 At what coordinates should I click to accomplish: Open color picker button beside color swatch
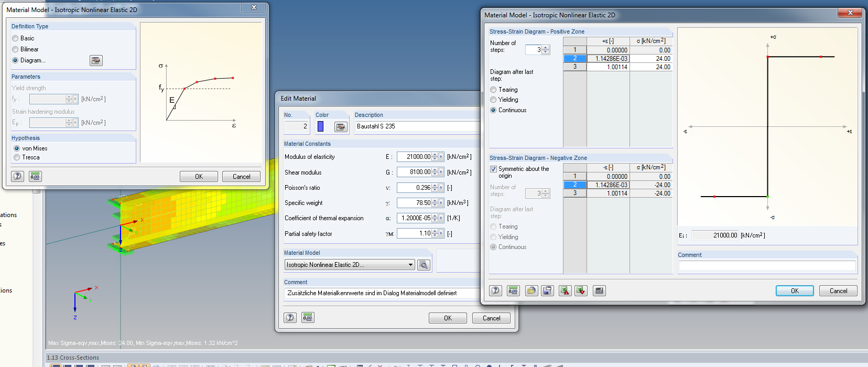341,126
